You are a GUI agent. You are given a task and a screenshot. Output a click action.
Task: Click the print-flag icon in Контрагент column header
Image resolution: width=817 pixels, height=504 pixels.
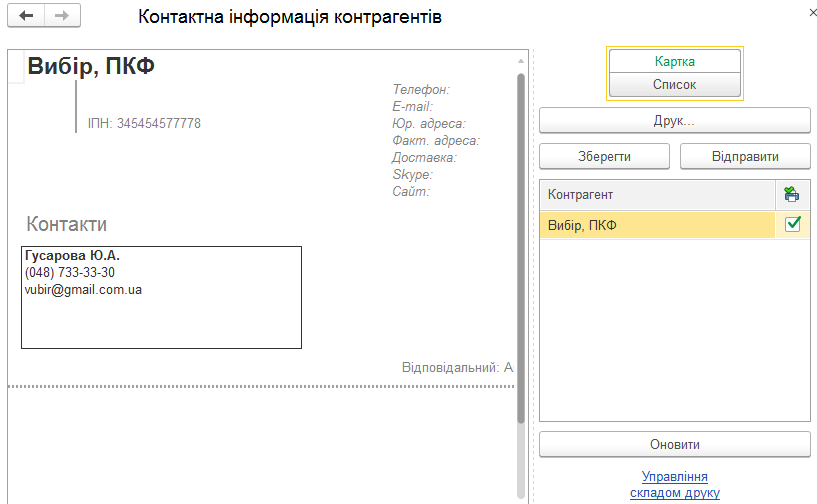point(791,194)
